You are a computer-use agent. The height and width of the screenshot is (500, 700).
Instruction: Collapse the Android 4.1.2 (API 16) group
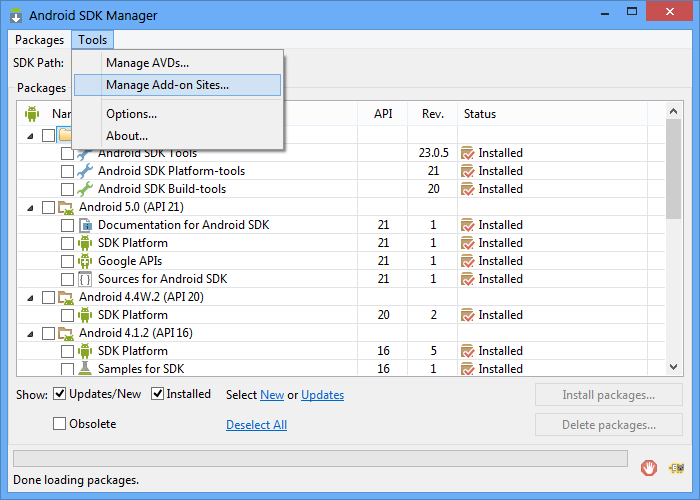coord(30,334)
